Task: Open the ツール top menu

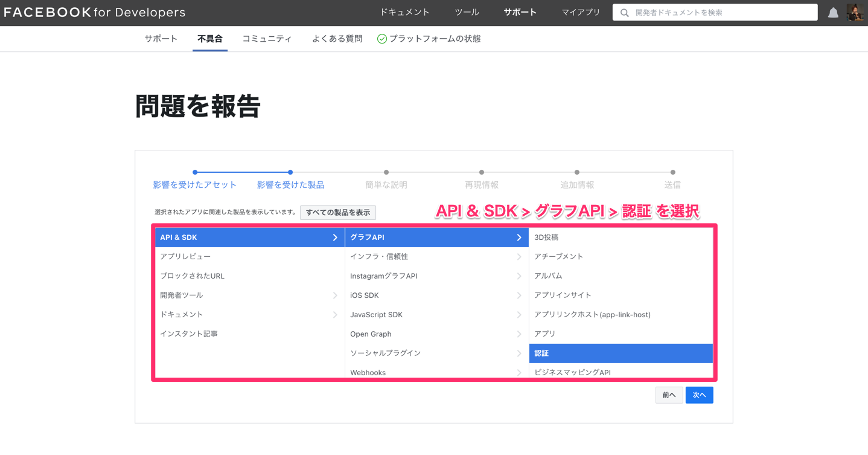Action: pyautogui.click(x=467, y=12)
